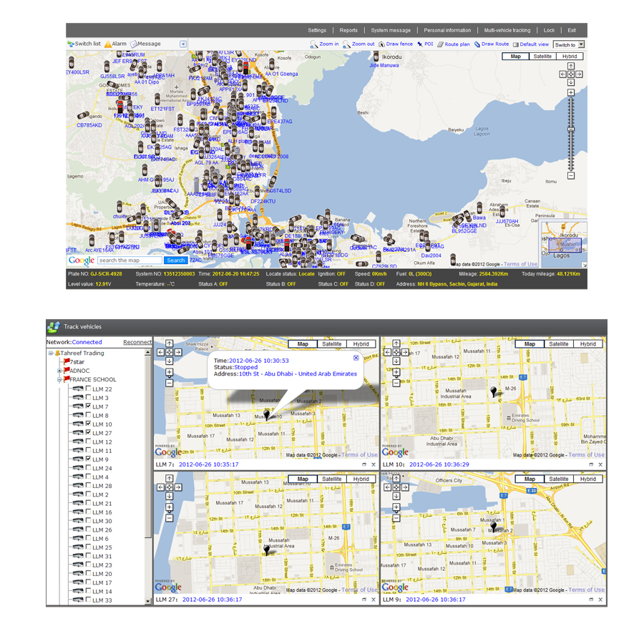Viewport: 644px width, 644px height.
Task: Click the top map zoom slider handle
Action: pos(571,129)
